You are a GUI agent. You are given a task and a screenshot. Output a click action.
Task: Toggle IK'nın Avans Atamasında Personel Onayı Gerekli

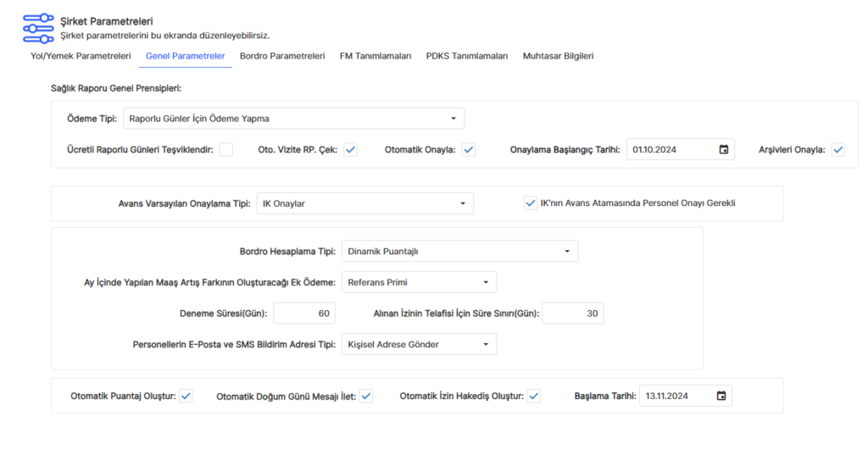point(531,203)
